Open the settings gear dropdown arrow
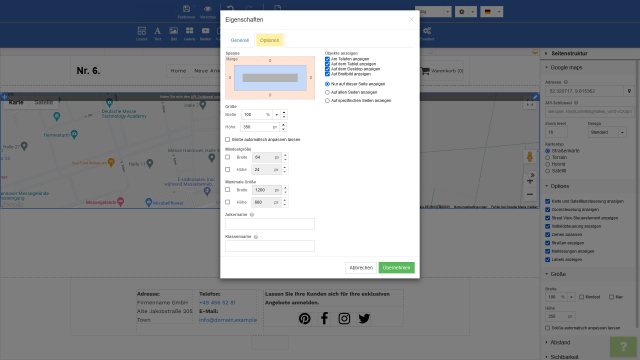The width and height of the screenshot is (640, 360). click(x=472, y=12)
